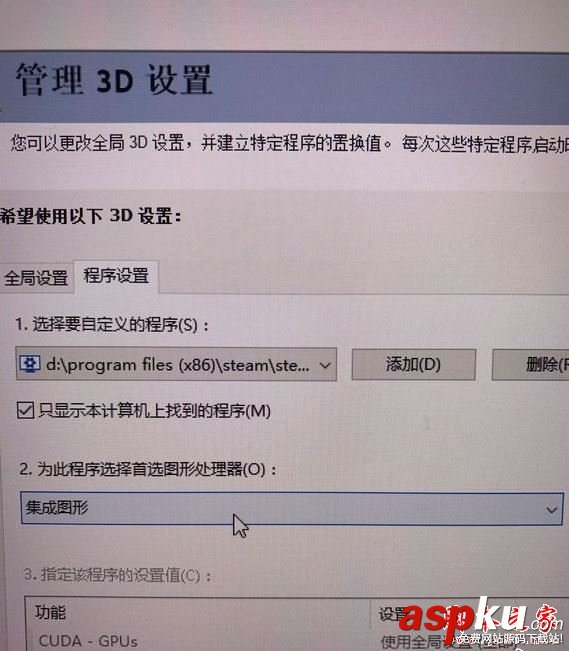Click the 功能 column header
The width and height of the screenshot is (569, 651).
(x=50, y=612)
